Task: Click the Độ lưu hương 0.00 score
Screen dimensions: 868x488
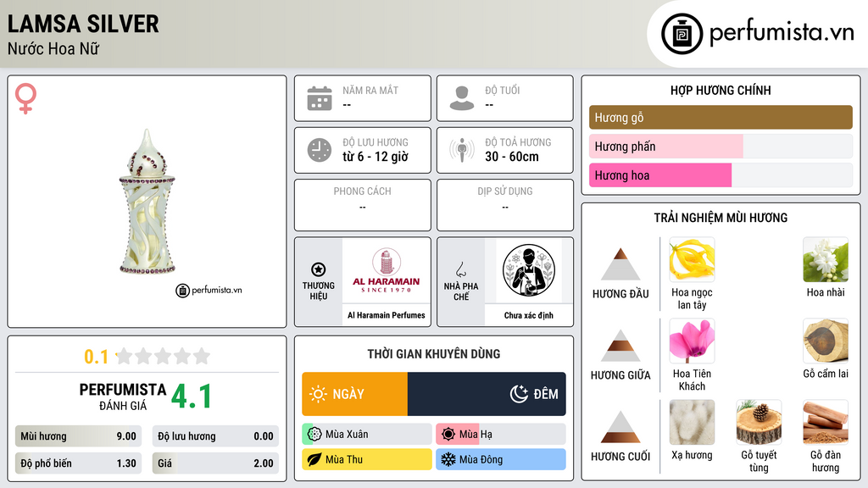Action: 215,436
